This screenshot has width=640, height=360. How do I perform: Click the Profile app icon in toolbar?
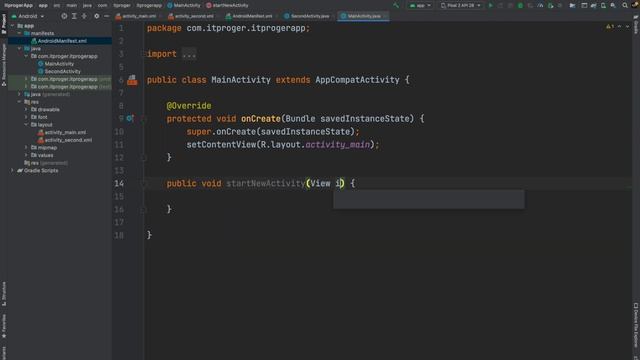540,5
